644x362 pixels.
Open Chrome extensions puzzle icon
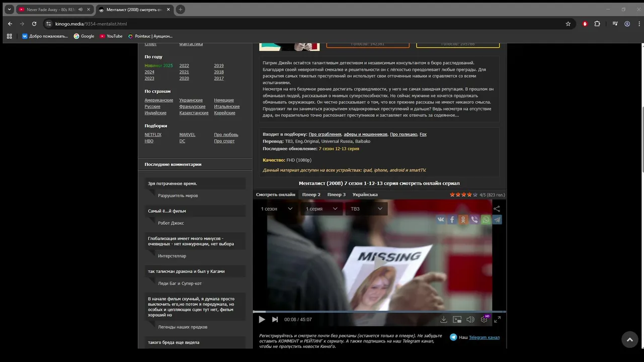[597, 24]
